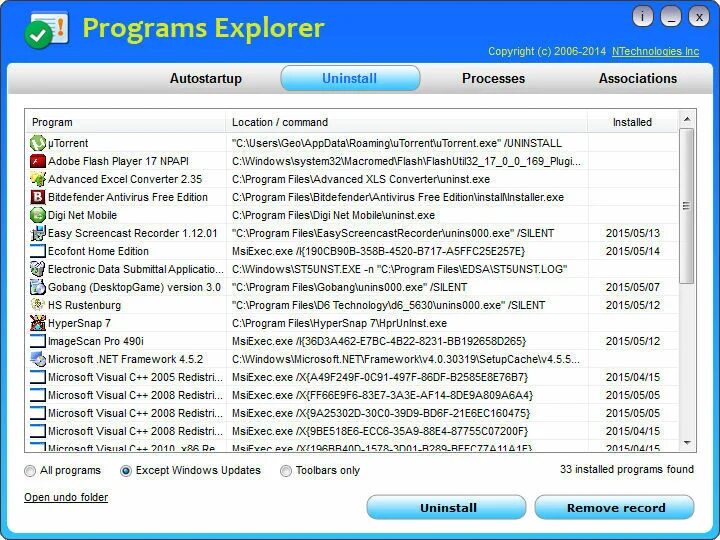Select the µTorrent program name
Screen dimensions: 720x540
click(68, 143)
